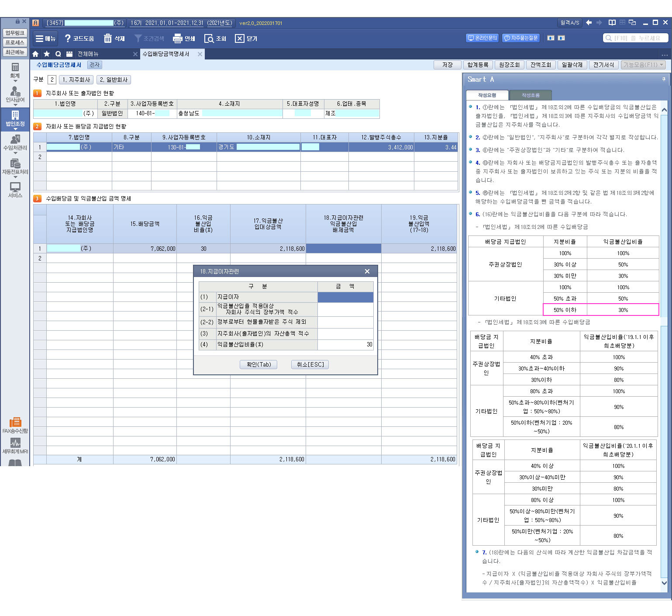Viewport: 672px width, 616px height.
Task: Click the orange A application logo
Action: tap(36, 23)
